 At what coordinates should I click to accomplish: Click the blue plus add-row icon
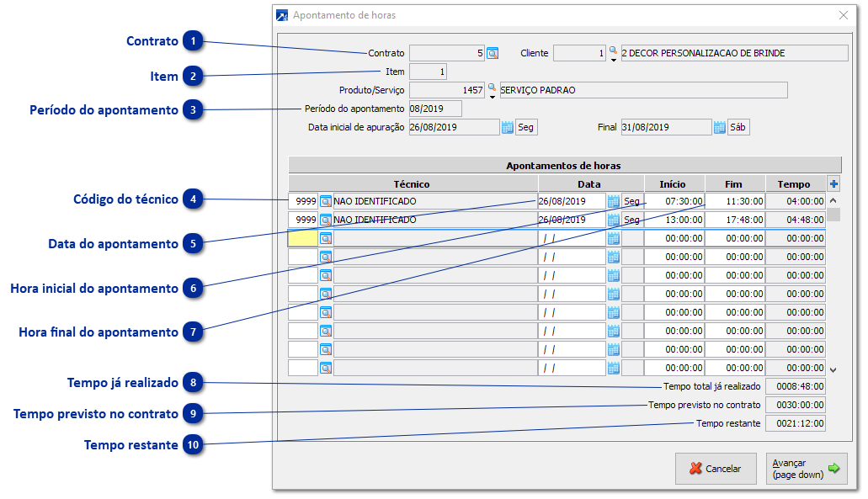833,184
